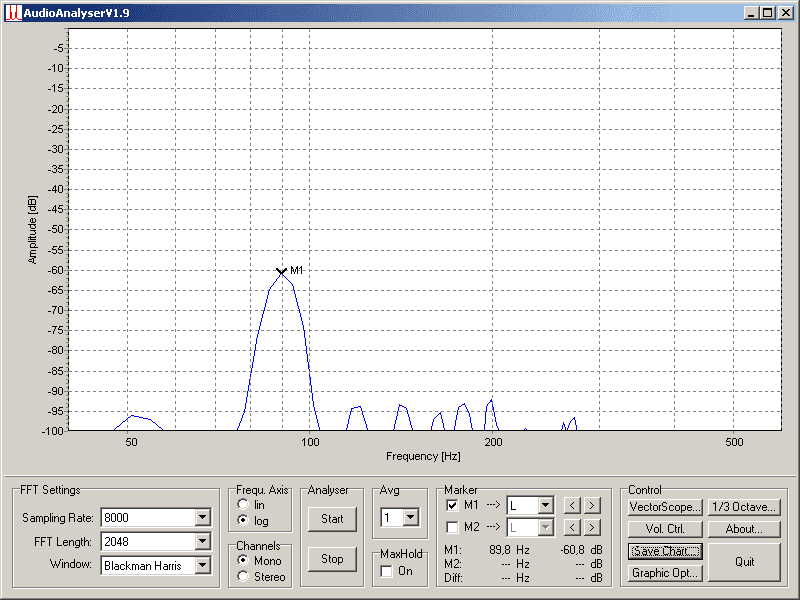This screenshot has height=600, width=800.
Task: Close the AudioAnalyser window
Action: tap(786, 13)
